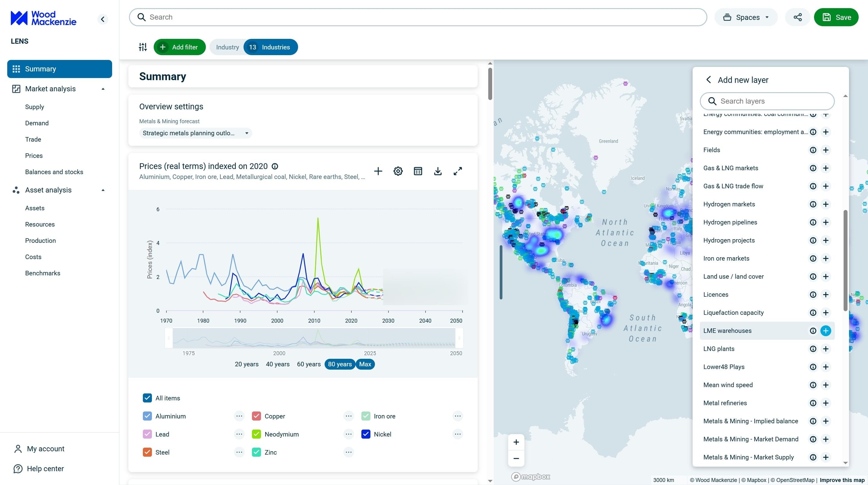Show info for Iron ore markets layer

coord(813,258)
